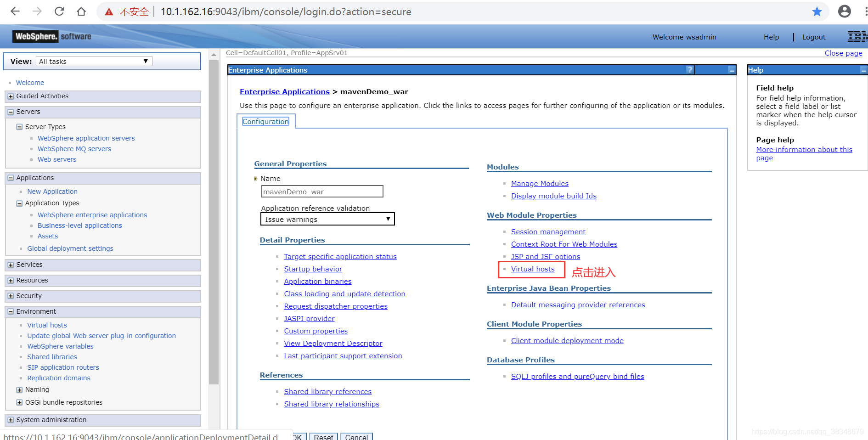Bookmark this page with star icon
The height and width of the screenshot is (440, 868).
817,11
